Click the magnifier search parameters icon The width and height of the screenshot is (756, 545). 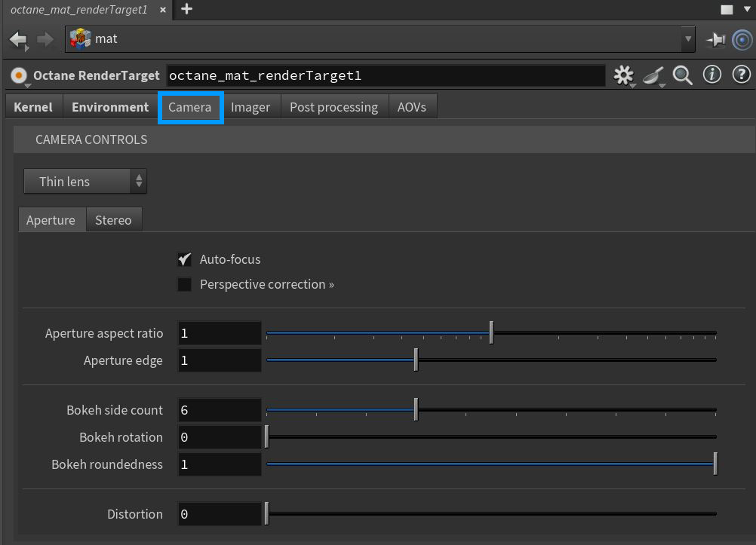pyautogui.click(x=683, y=75)
